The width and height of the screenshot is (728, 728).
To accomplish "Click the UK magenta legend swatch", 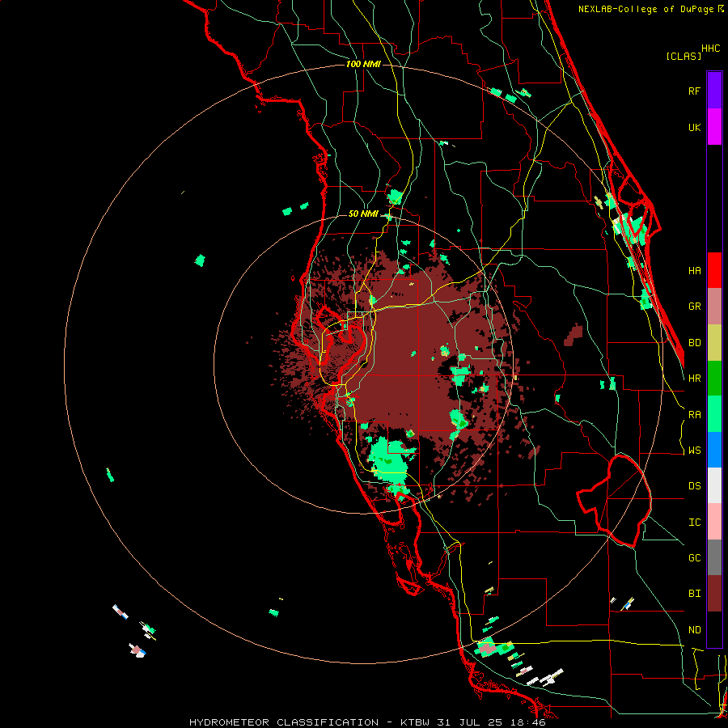I will click(x=714, y=127).
